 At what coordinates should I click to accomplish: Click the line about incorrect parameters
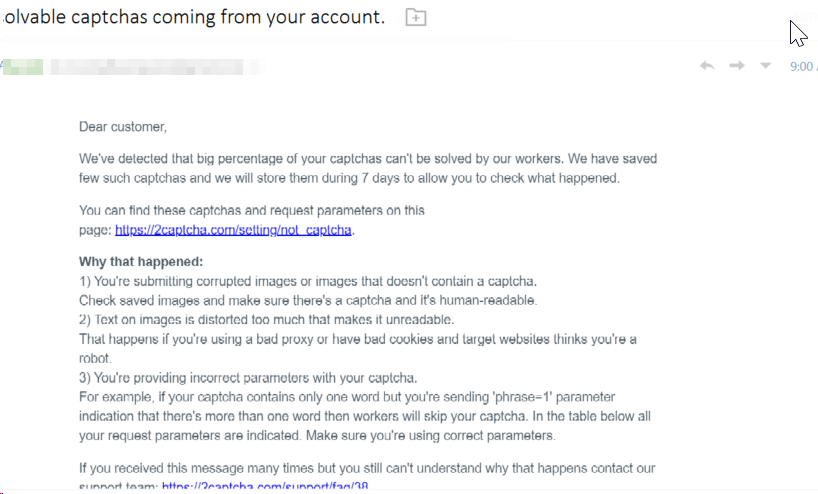(x=248, y=378)
